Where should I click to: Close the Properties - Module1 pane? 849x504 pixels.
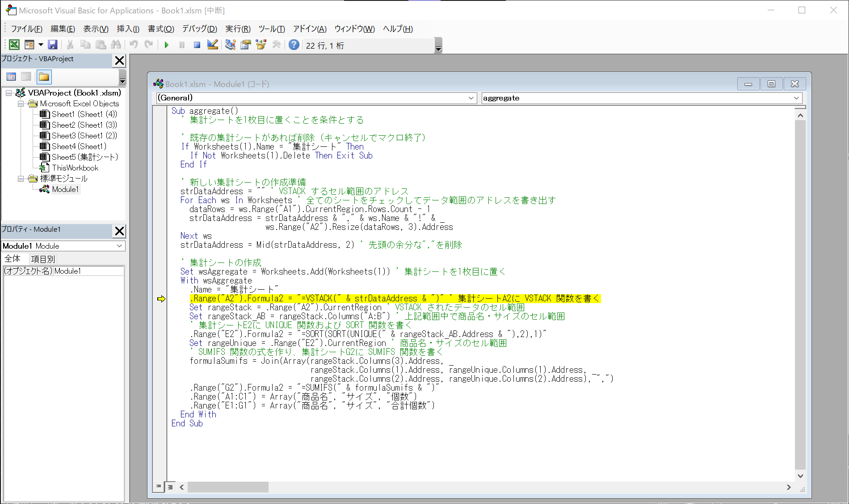coord(119,231)
